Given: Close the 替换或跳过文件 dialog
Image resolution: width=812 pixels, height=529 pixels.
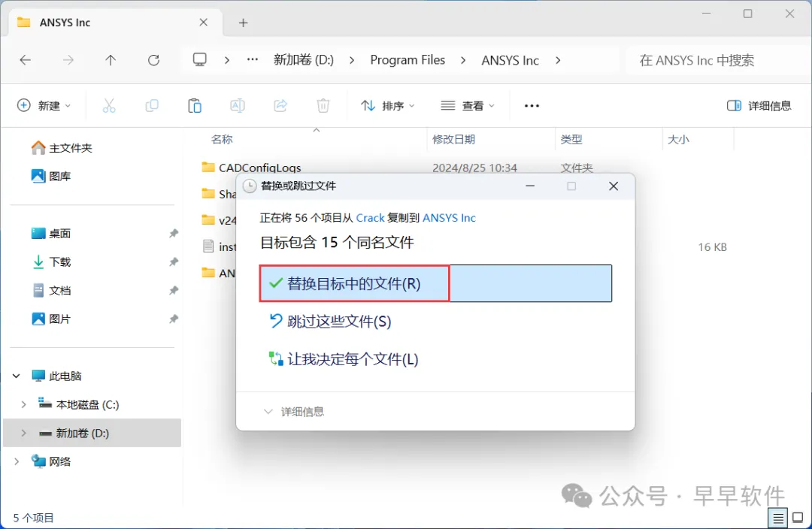Looking at the screenshot, I should (x=614, y=186).
